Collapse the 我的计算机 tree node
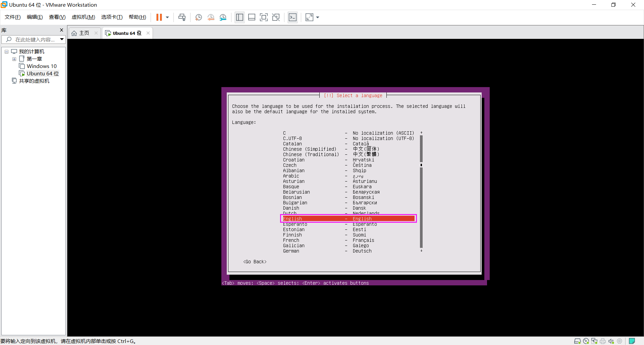 (x=6, y=52)
